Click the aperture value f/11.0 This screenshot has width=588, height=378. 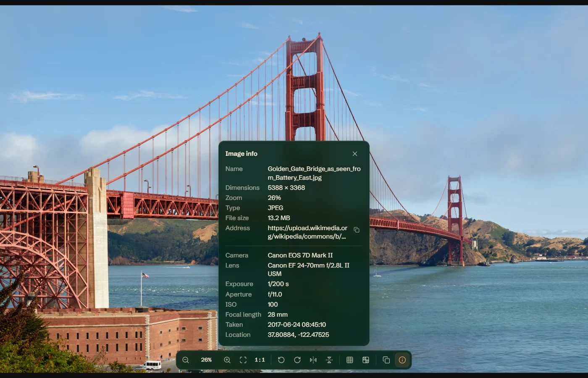(x=275, y=294)
